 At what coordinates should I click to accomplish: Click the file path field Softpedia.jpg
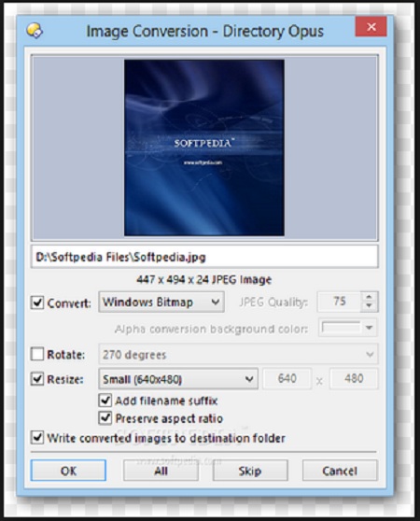click(204, 257)
